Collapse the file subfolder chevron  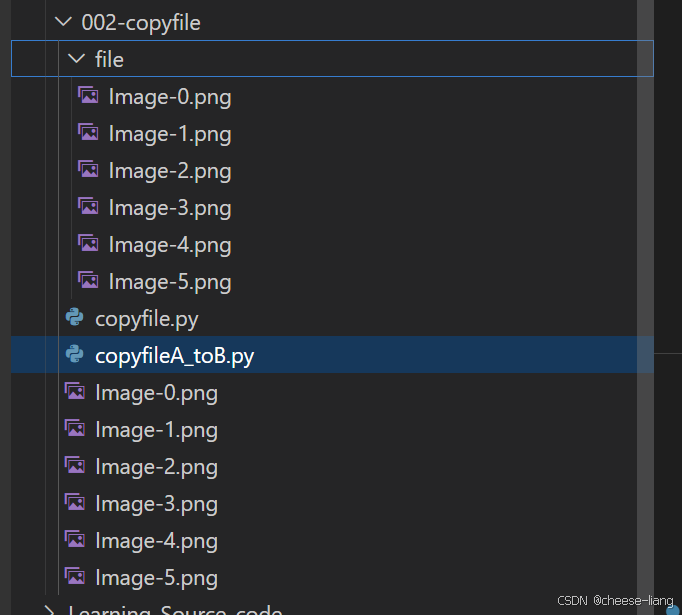point(77,59)
